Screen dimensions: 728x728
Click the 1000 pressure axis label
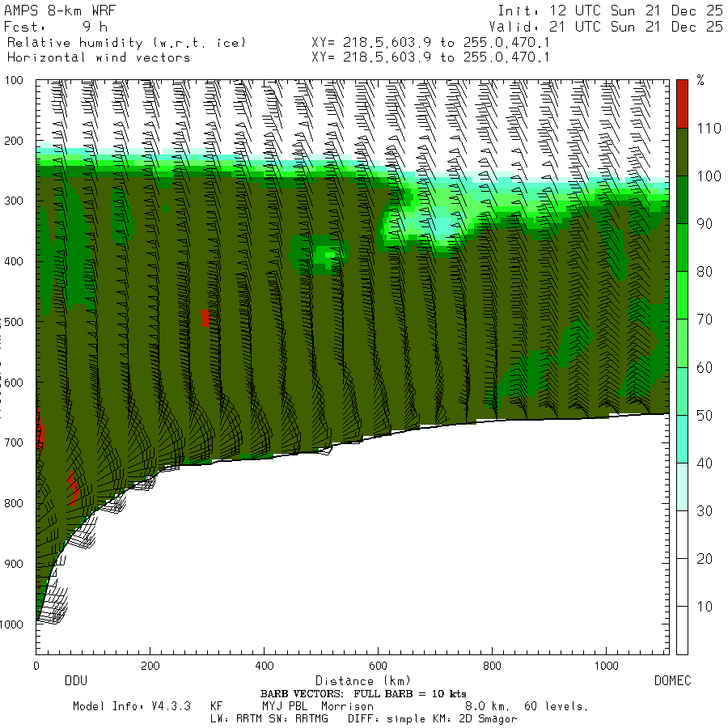pyautogui.click(x=11, y=624)
